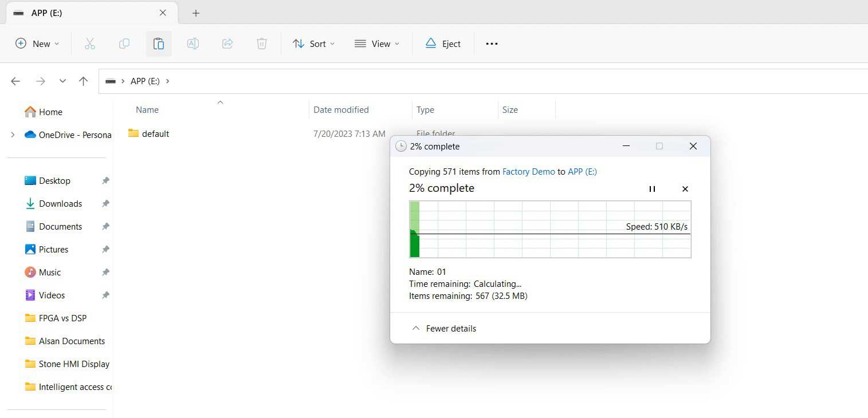Click the Share icon in toolbar

[227, 44]
